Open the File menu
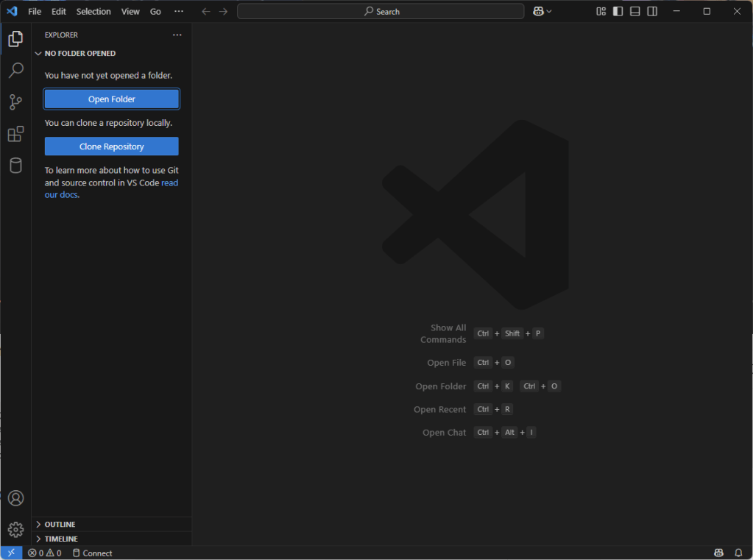753x560 pixels. click(x=35, y=11)
